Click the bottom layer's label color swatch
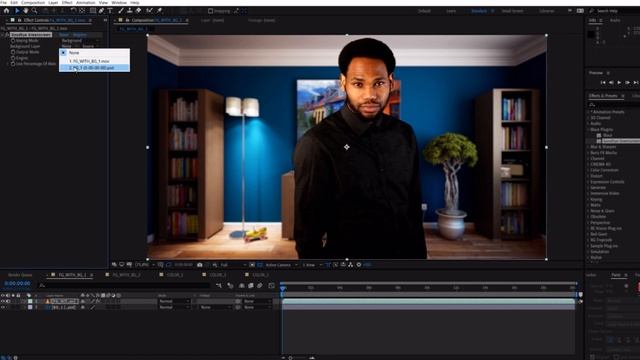Image resolution: width=640 pixels, height=360 pixels. [x=30, y=307]
